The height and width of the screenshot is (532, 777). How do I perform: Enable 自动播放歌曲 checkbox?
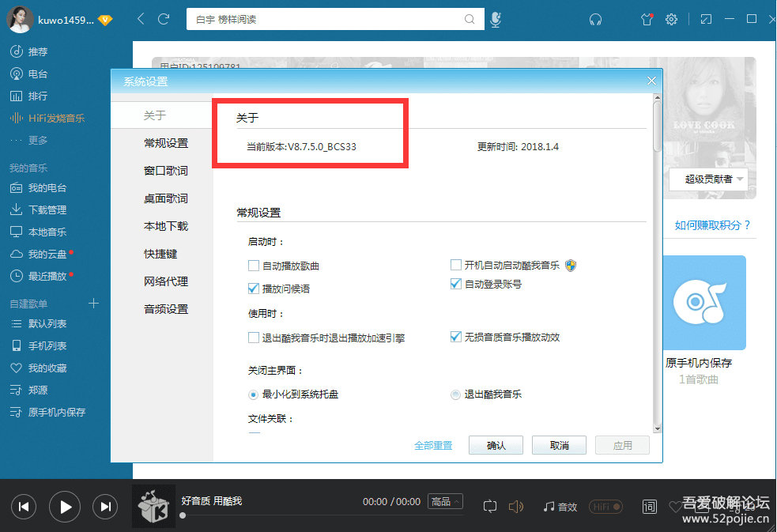254,266
